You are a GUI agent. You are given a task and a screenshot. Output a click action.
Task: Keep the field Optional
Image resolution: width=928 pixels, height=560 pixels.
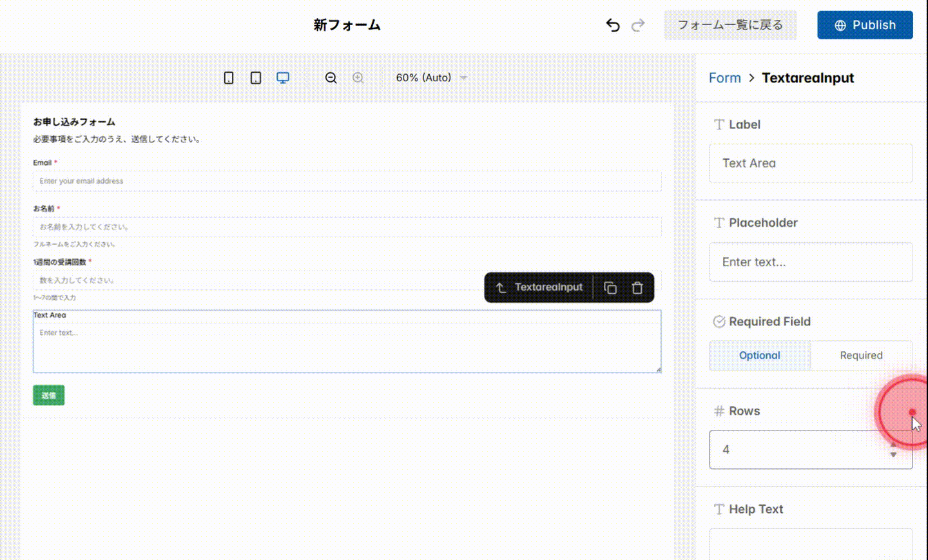click(x=759, y=355)
